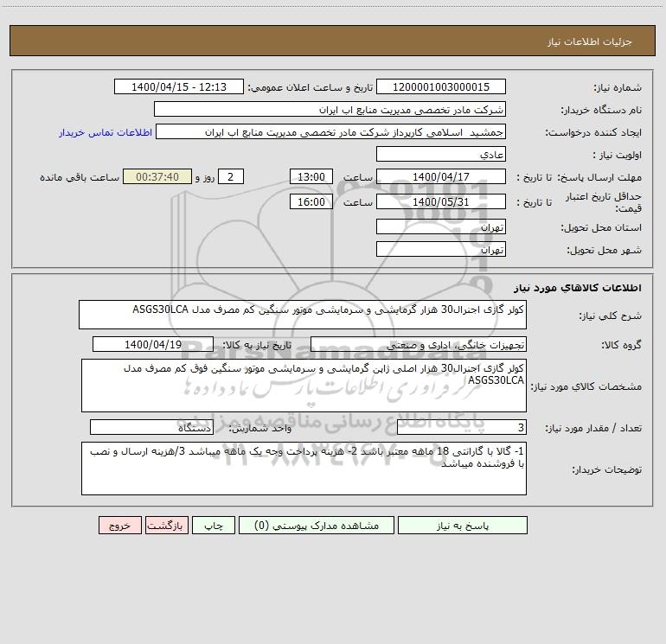Click the بازگشت back button
The width and height of the screenshot is (666, 644).
coord(166,525)
